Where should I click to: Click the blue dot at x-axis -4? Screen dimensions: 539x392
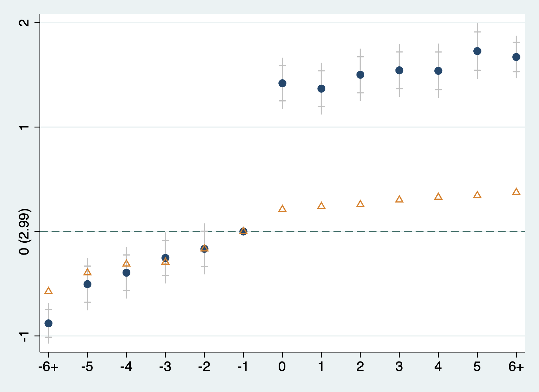pyautogui.click(x=126, y=273)
